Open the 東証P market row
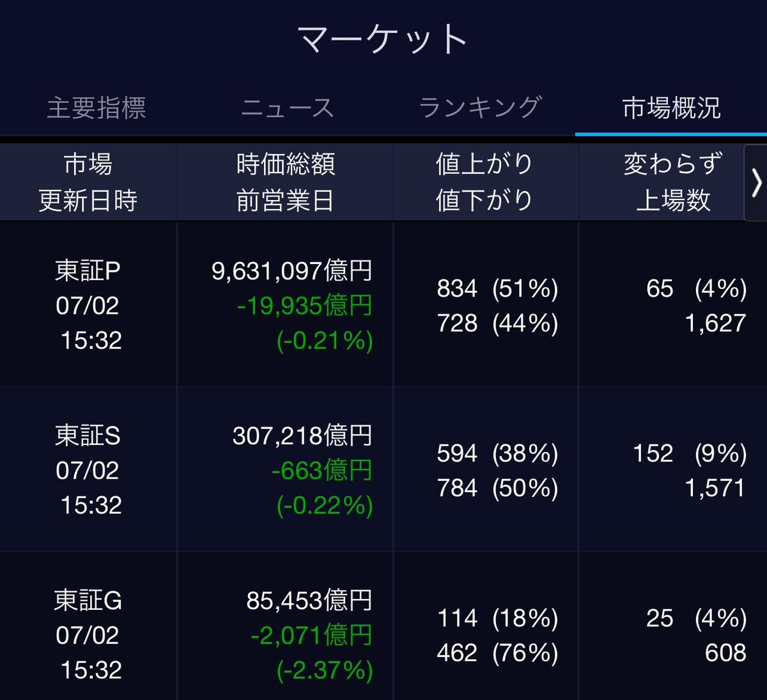767x700 pixels. (x=383, y=305)
